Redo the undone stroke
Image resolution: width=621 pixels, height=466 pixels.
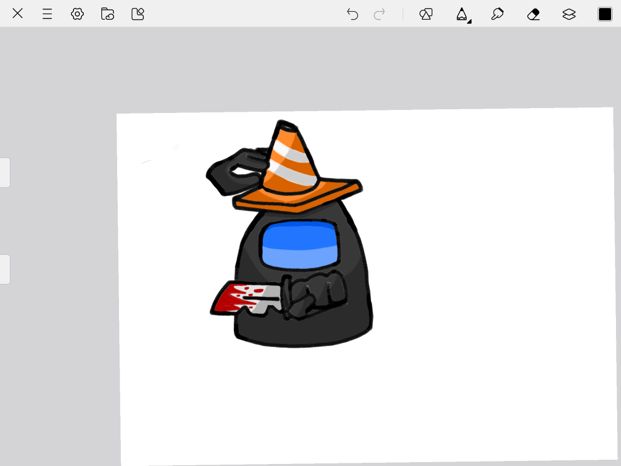coord(379,14)
